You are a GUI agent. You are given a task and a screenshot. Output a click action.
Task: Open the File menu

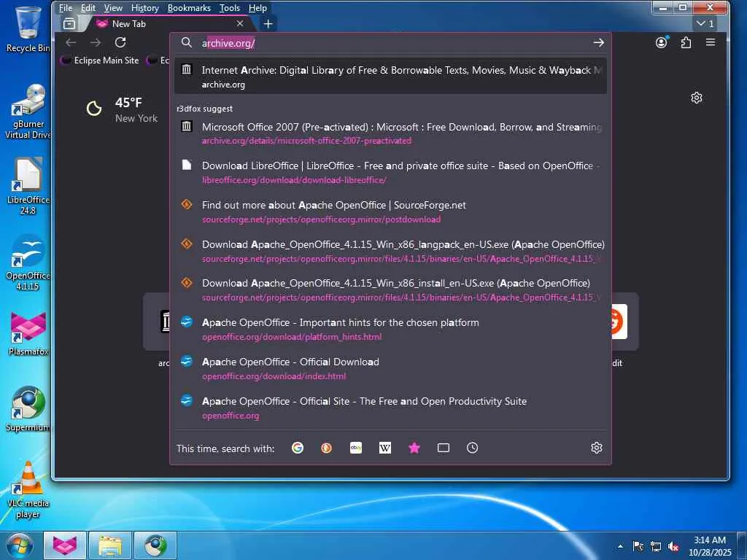(x=66, y=8)
